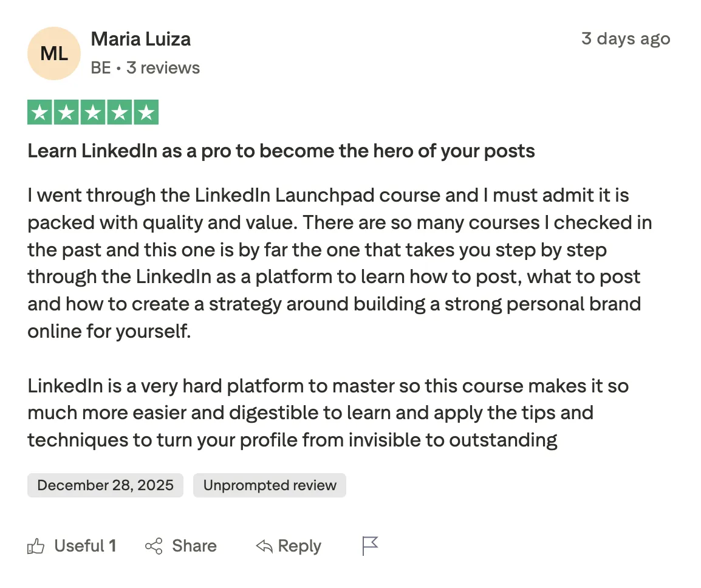The width and height of the screenshot is (701, 588).
Task: Click the Unprompted review badge
Action: [270, 485]
